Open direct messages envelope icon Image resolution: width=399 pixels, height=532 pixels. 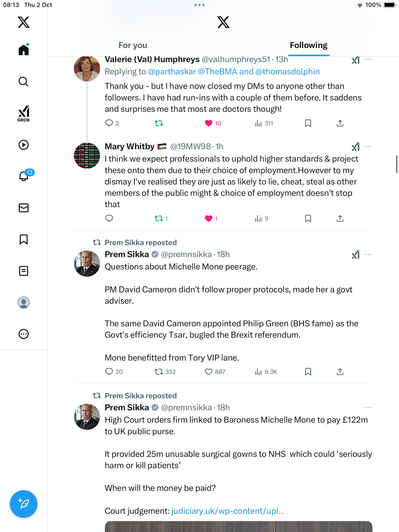pos(24,208)
